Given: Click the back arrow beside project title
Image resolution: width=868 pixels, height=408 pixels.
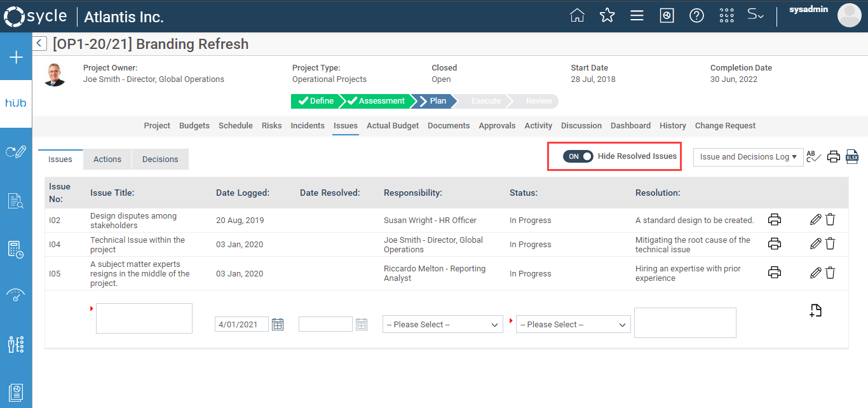Looking at the screenshot, I should pos(39,43).
